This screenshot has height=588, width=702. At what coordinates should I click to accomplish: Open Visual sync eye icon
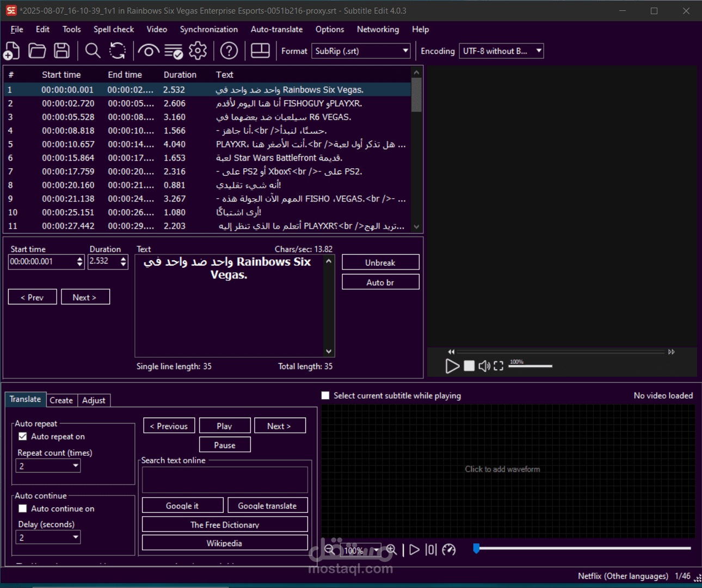click(x=148, y=51)
